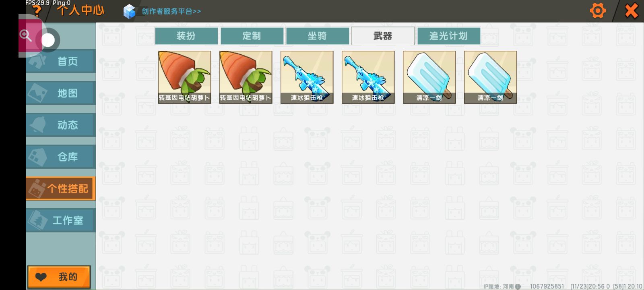Select the second carrot drill weapon
644x290 pixels.
click(246, 77)
